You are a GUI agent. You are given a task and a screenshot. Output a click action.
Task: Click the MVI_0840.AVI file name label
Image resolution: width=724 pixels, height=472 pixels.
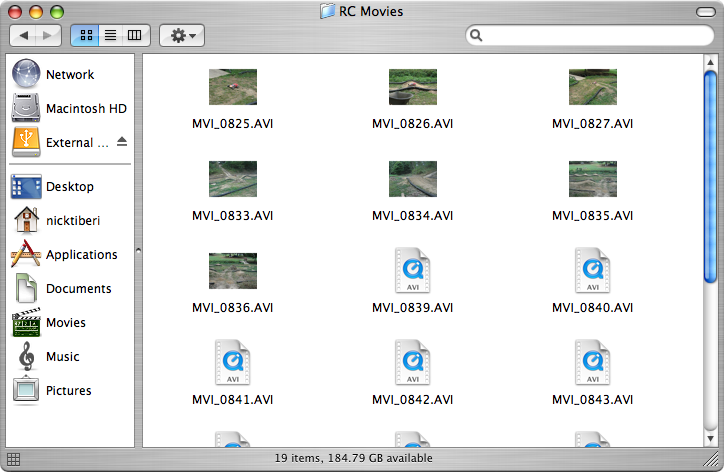click(x=593, y=308)
